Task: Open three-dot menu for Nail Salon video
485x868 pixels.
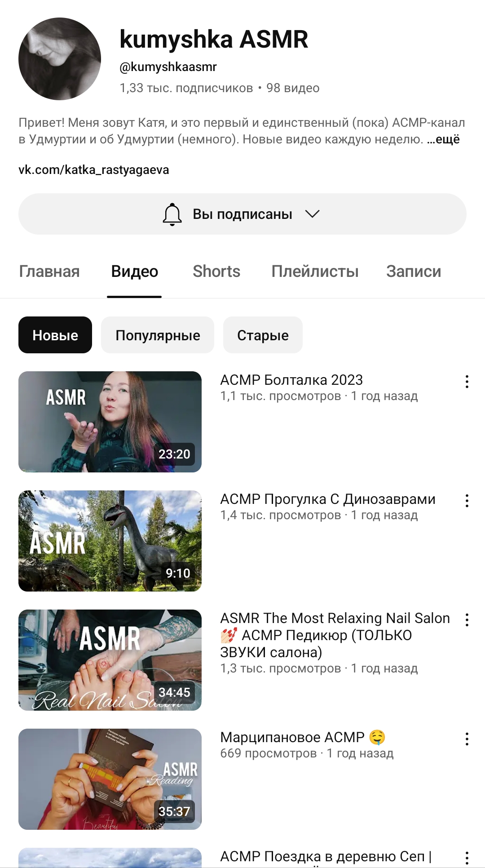Action: [467, 620]
